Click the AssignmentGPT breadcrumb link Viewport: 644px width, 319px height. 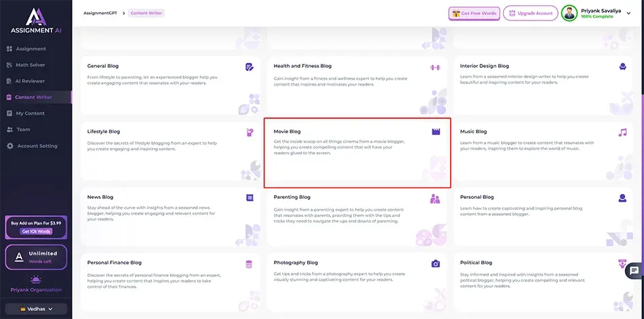tap(98, 13)
